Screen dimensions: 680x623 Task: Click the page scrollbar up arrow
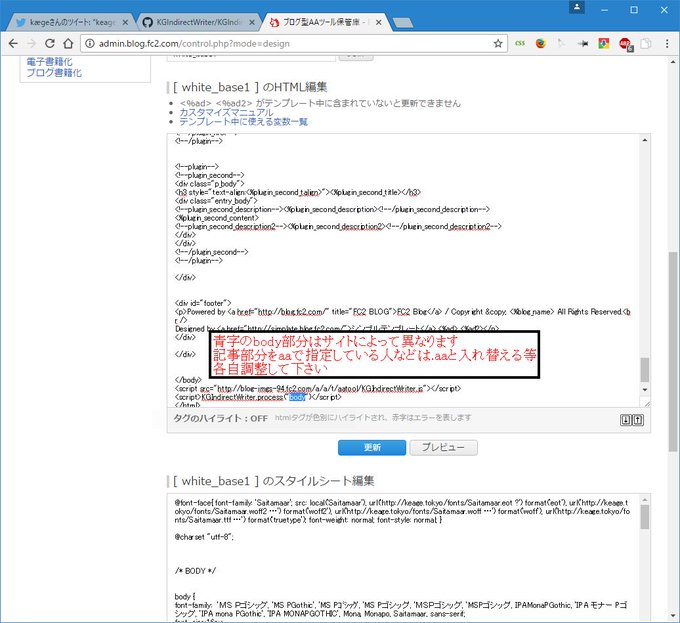pyautogui.click(x=673, y=62)
